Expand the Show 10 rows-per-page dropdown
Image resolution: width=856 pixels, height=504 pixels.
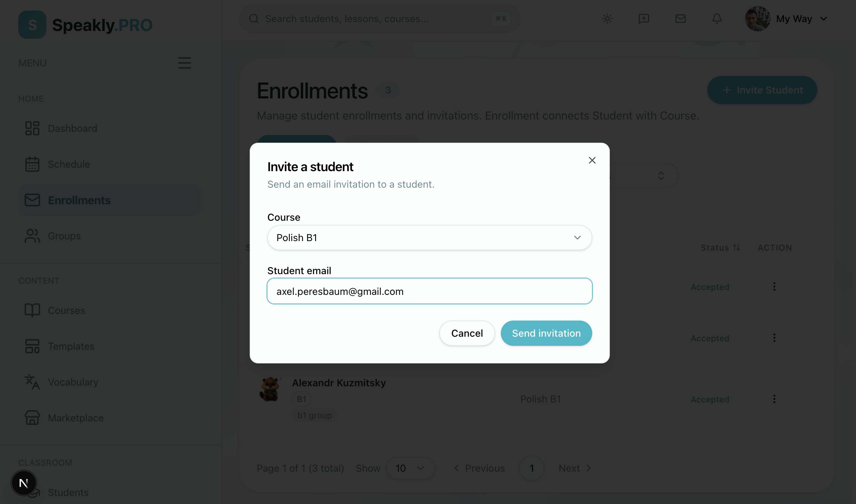click(410, 468)
